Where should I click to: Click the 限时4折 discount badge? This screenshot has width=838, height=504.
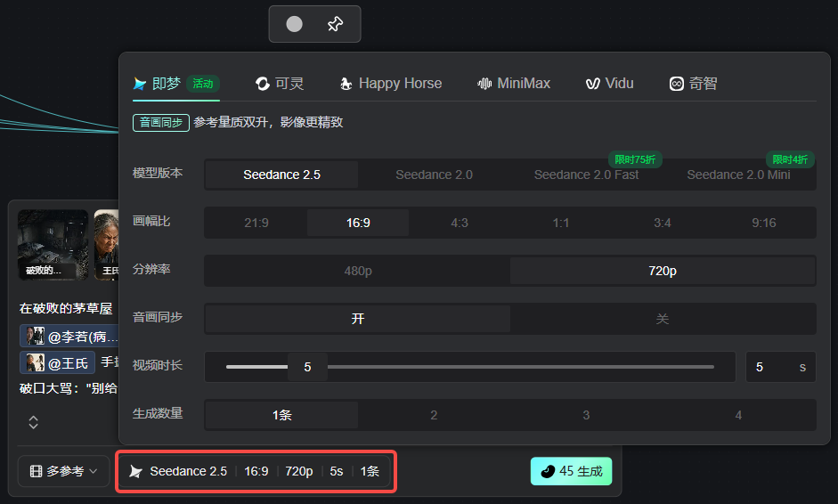pos(790,159)
